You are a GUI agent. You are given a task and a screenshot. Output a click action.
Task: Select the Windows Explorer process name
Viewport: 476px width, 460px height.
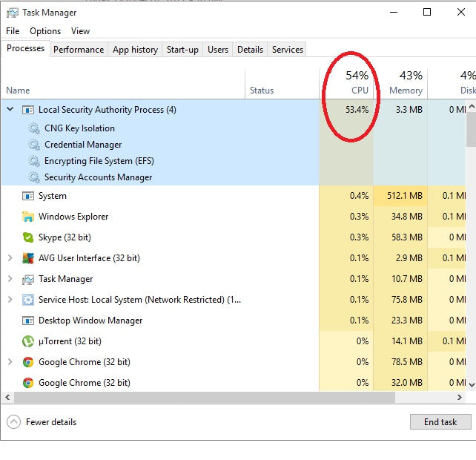pos(73,217)
